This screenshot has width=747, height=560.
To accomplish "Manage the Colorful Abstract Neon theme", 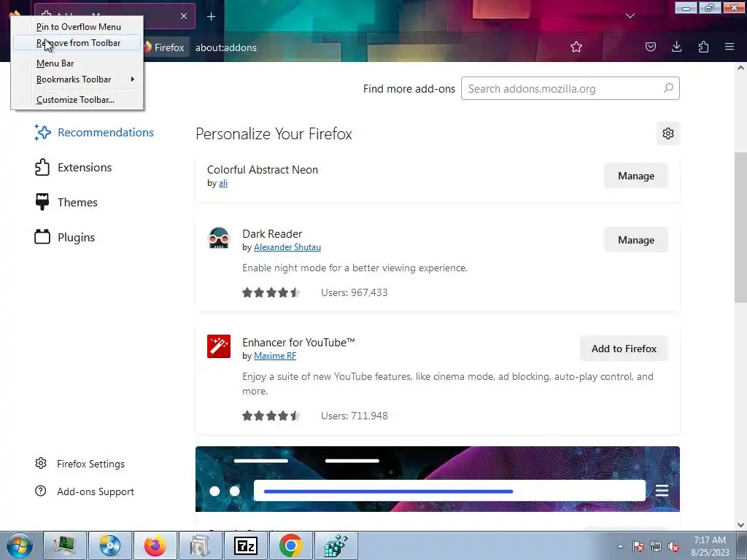I will [x=636, y=176].
